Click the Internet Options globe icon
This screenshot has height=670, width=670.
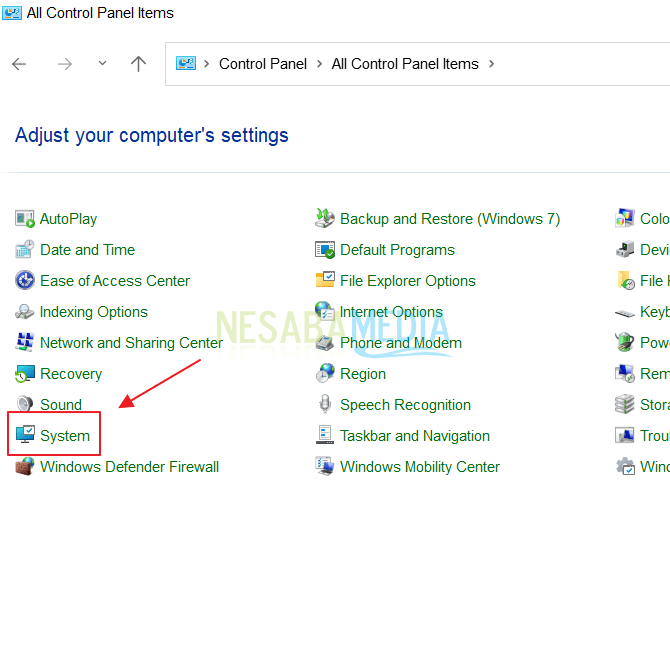click(x=325, y=311)
